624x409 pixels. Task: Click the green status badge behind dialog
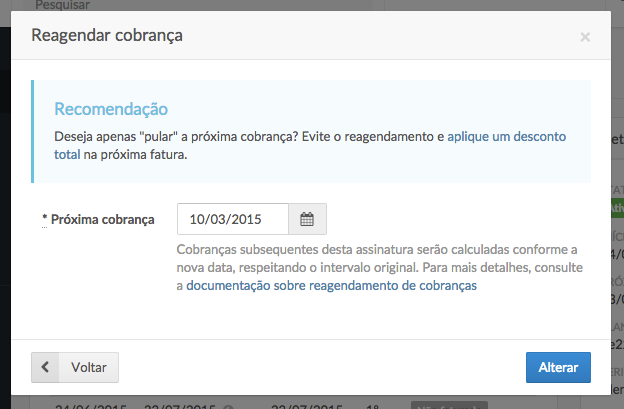[617, 206]
